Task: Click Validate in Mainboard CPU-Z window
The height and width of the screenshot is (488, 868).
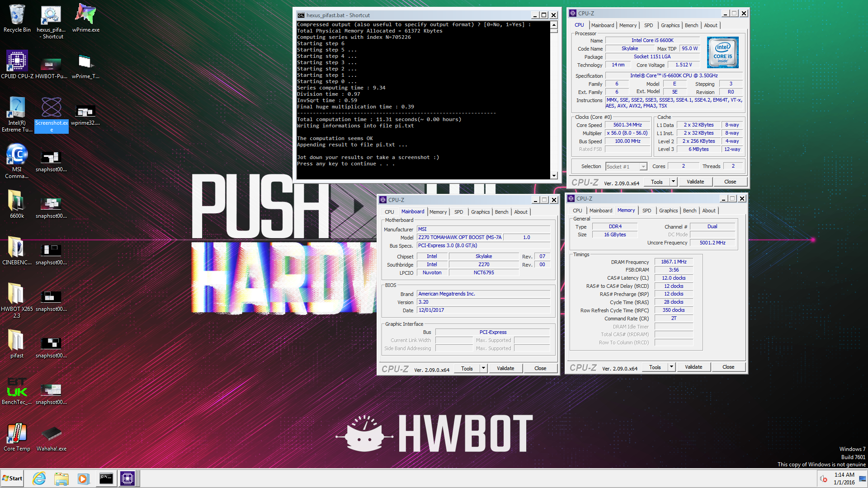Action: click(505, 368)
